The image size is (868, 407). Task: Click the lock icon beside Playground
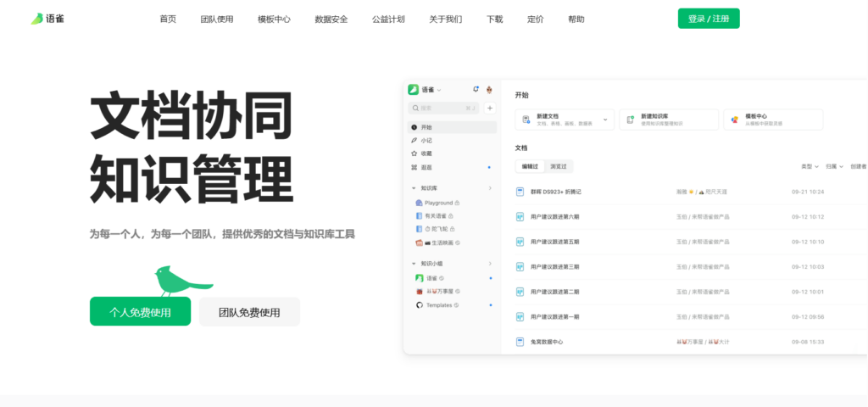point(457,203)
